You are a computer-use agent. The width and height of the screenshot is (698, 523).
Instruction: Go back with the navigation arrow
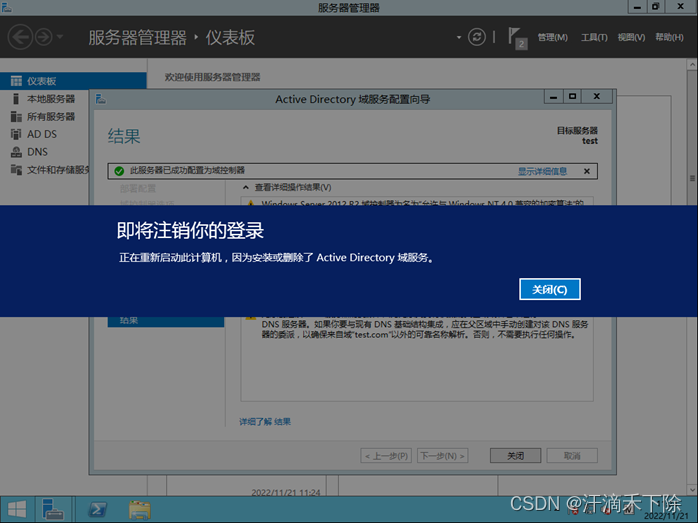20,37
